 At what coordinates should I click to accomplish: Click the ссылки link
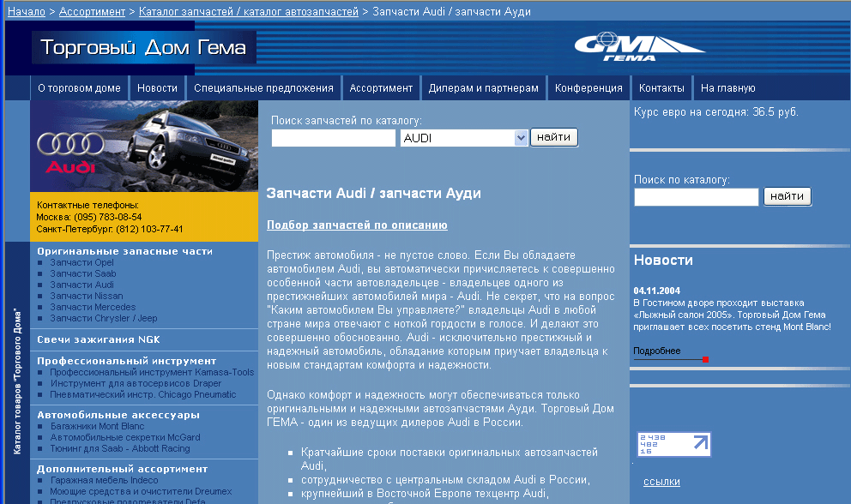point(661,482)
